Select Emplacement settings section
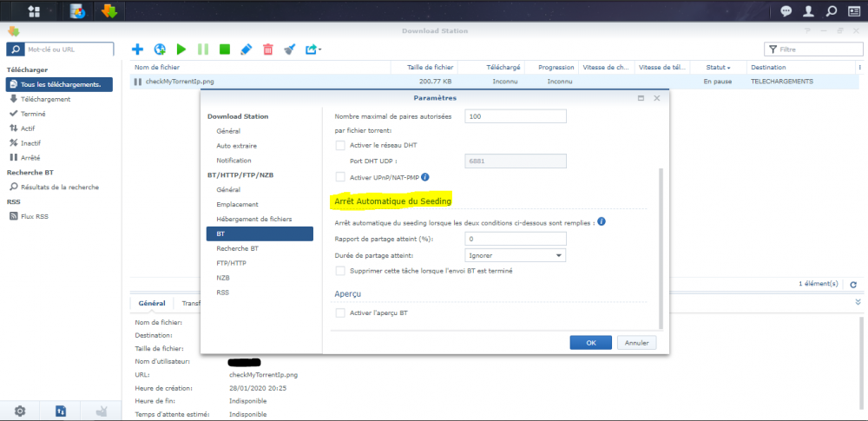This screenshot has width=868, height=421. click(x=237, y=204)
